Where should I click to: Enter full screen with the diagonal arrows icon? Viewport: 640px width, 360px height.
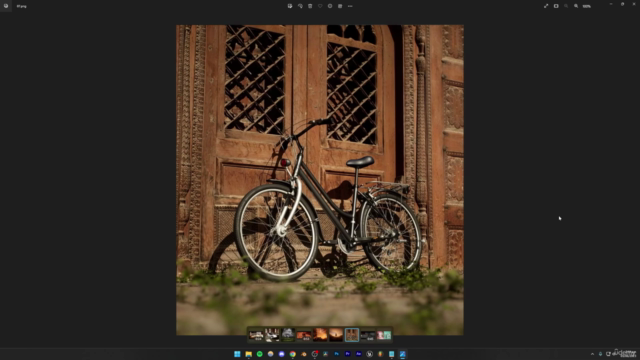tap(546, 6)
